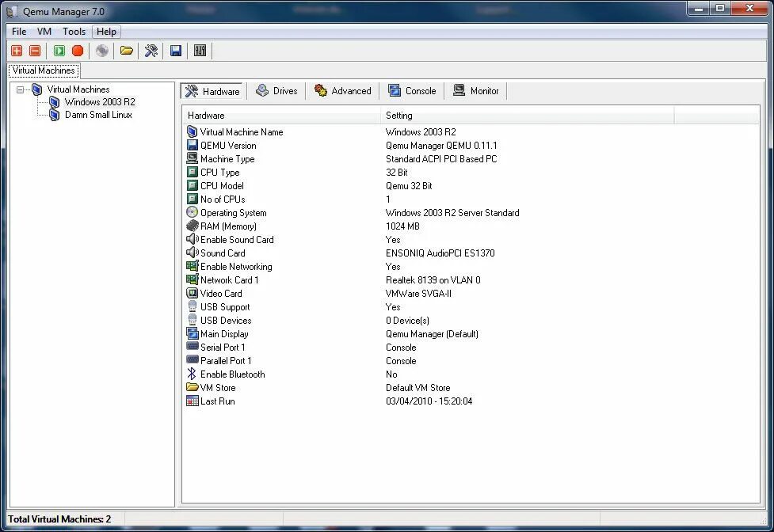
Task: Click the Video Card monitor icon
Action: pos(192,293)
